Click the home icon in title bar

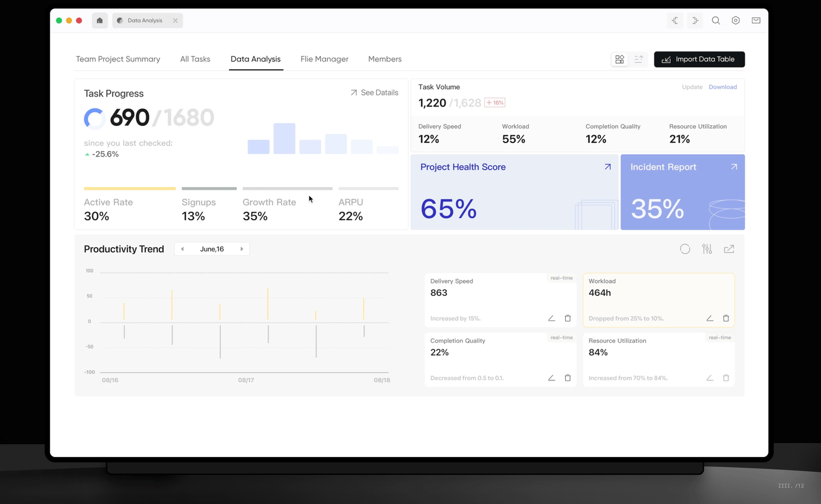coord(100,21)
